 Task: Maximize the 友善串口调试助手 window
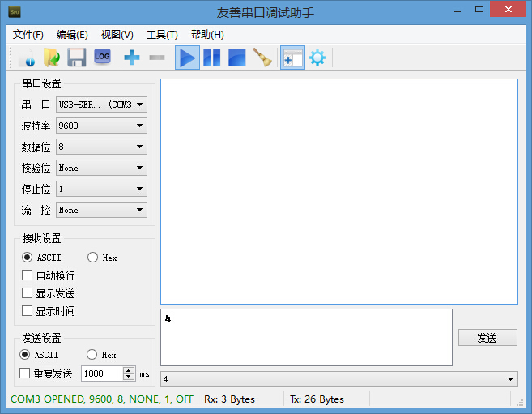(x=479, y=10)
